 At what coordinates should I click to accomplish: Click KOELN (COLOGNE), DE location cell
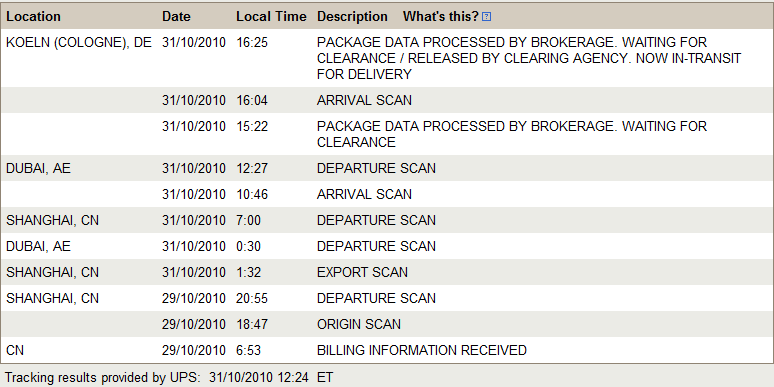(79, 42)
